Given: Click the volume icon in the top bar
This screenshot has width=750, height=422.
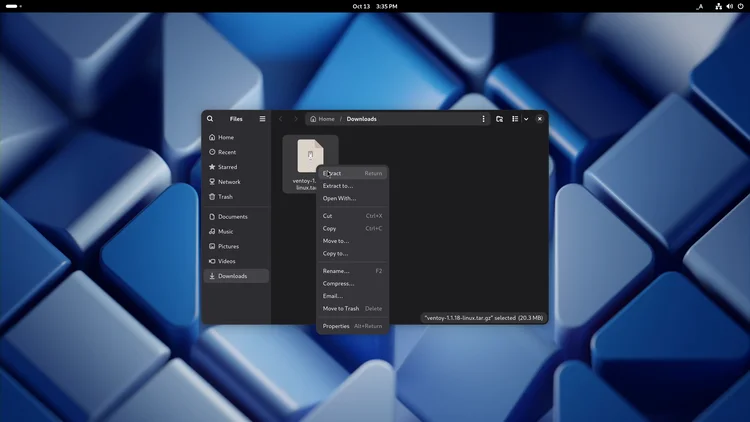Looking at the screenshot, I should pos(729,6).
